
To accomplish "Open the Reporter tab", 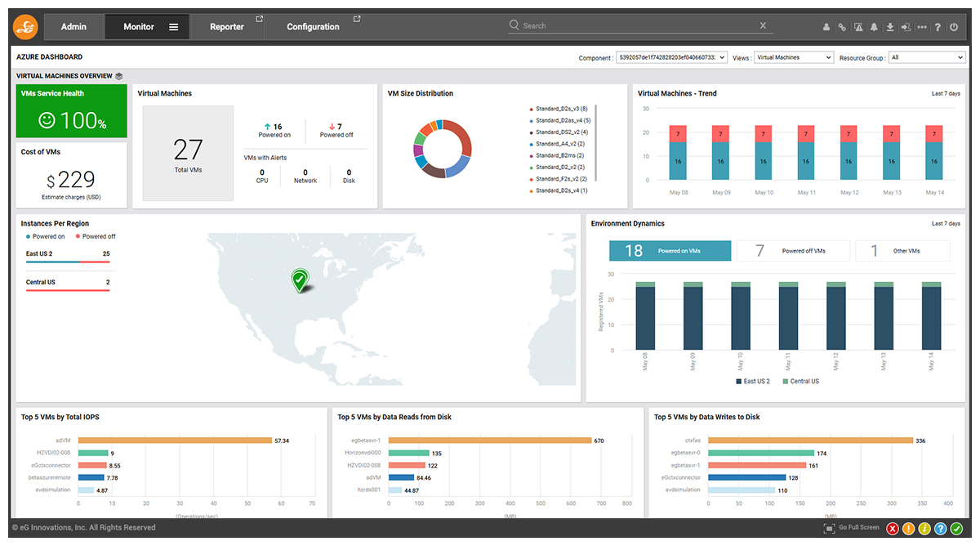I will 227,27.
